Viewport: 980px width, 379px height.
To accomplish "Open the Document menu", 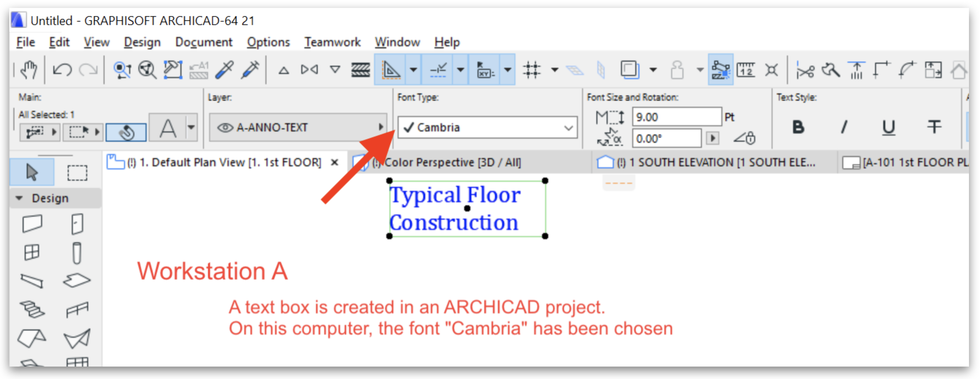I will (203, 42).
